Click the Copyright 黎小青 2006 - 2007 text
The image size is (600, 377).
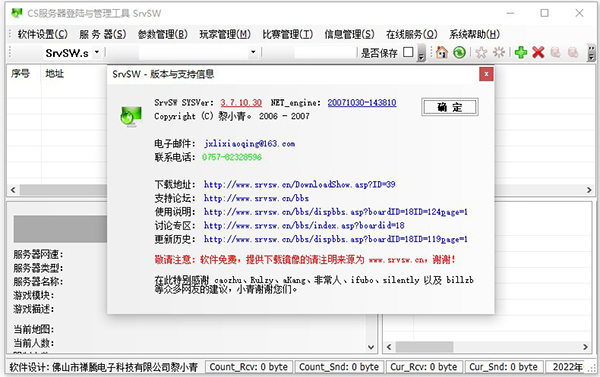coord(232,116)
